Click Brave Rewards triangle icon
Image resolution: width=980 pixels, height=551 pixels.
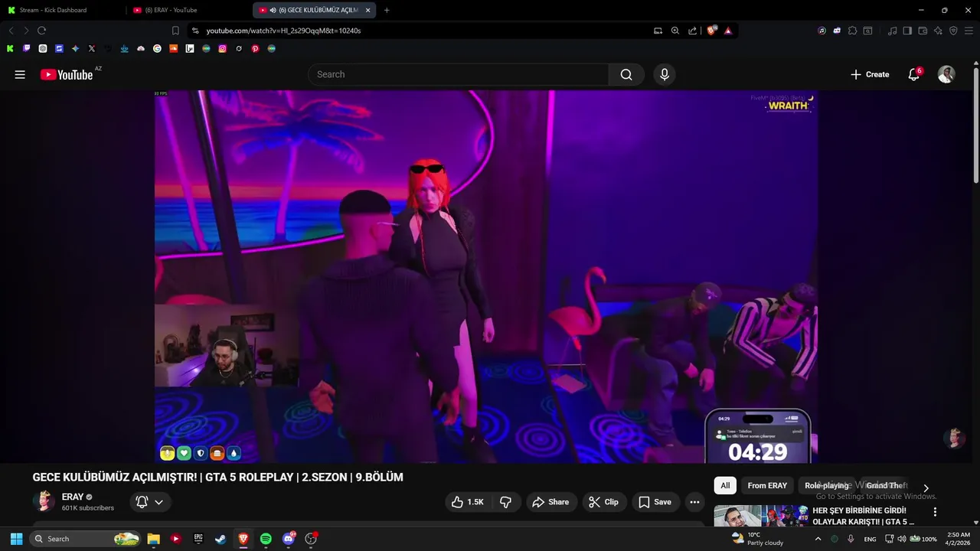728,31
